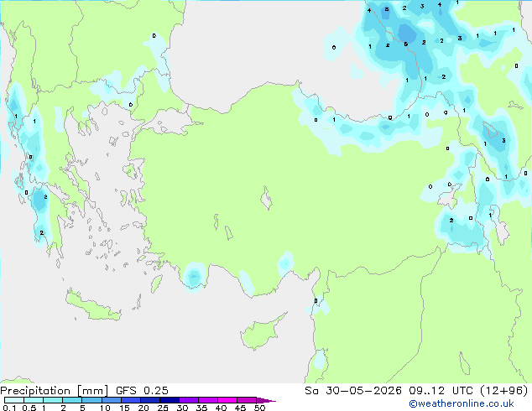Click the '50' legend scale label
532x411 pixels.
point(259,408)
